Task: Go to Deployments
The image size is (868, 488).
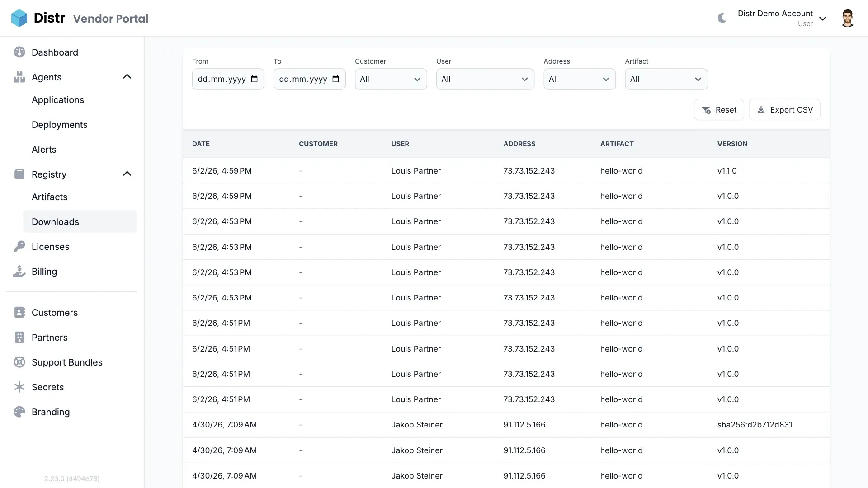Action: click(60, 125)
